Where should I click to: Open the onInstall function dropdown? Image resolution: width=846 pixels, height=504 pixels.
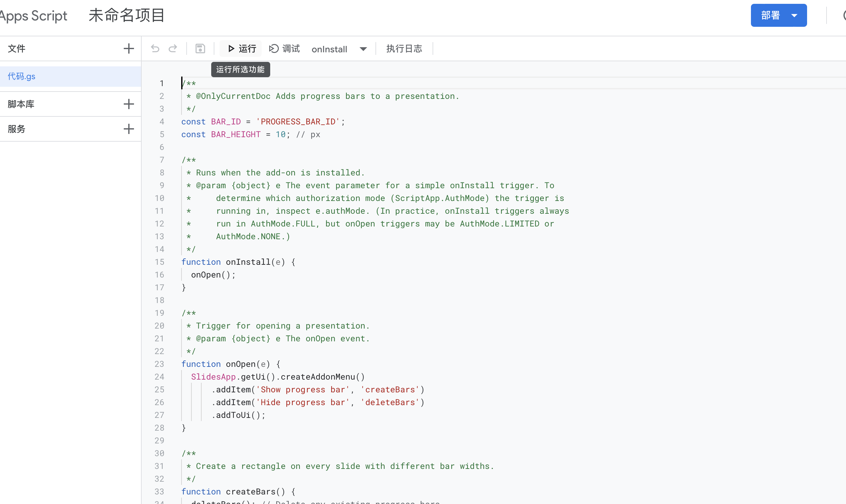[363, 49]
